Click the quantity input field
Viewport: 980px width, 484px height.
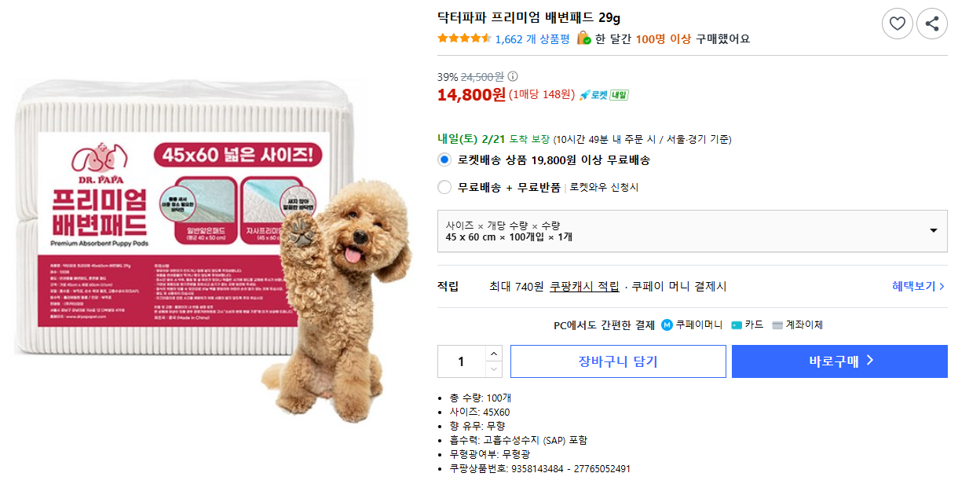point(461,361)
